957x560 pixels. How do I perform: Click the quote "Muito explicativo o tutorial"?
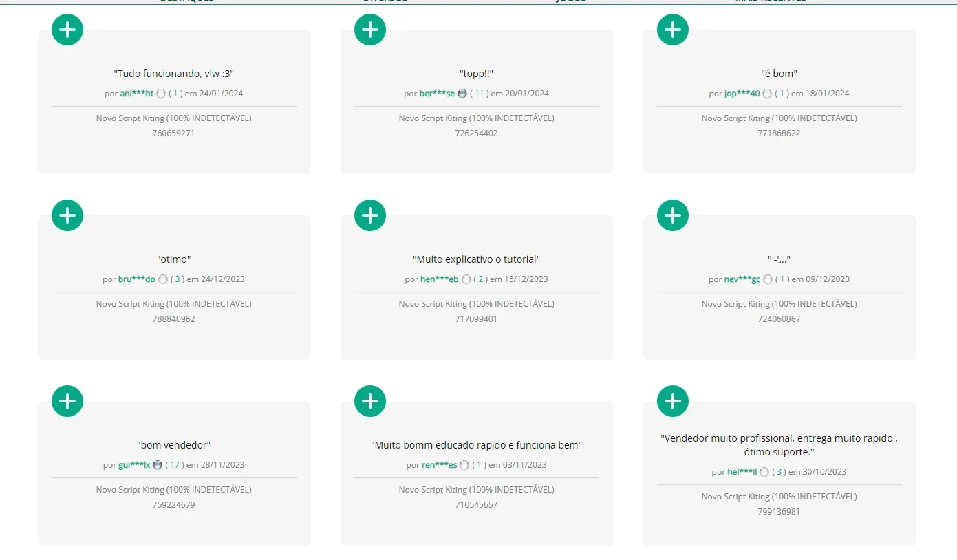coord(476,259)
